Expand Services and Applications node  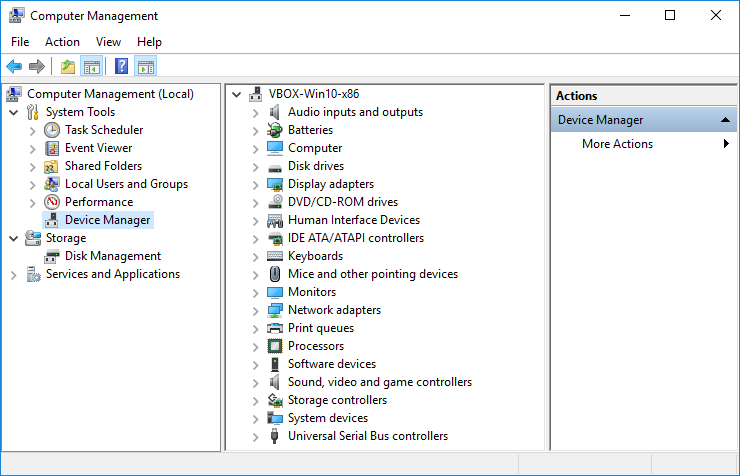point(14,274)
